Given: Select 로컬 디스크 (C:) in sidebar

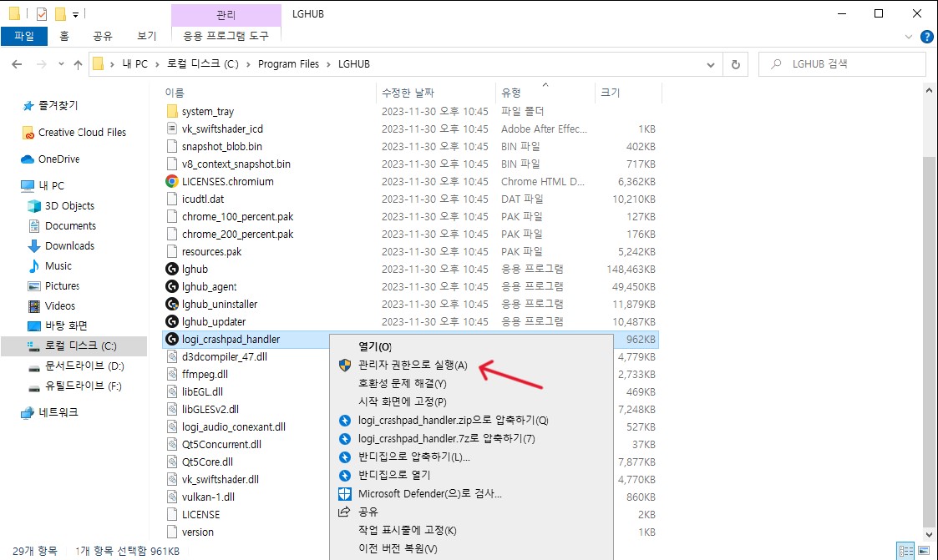Looking at the screenshot, I should pyautogui.click(x=74, y=346).
